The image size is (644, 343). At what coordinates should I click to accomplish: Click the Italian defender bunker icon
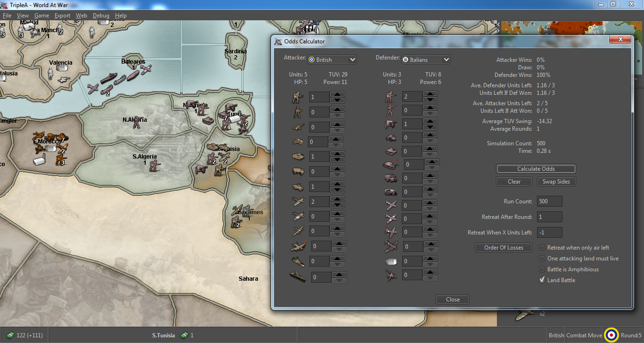(x=391, y=261)
